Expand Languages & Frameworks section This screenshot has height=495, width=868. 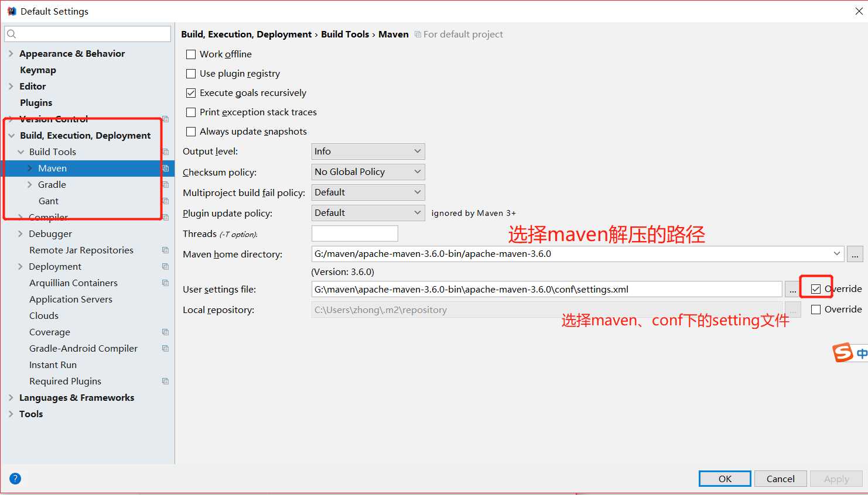tap(11, 397)
